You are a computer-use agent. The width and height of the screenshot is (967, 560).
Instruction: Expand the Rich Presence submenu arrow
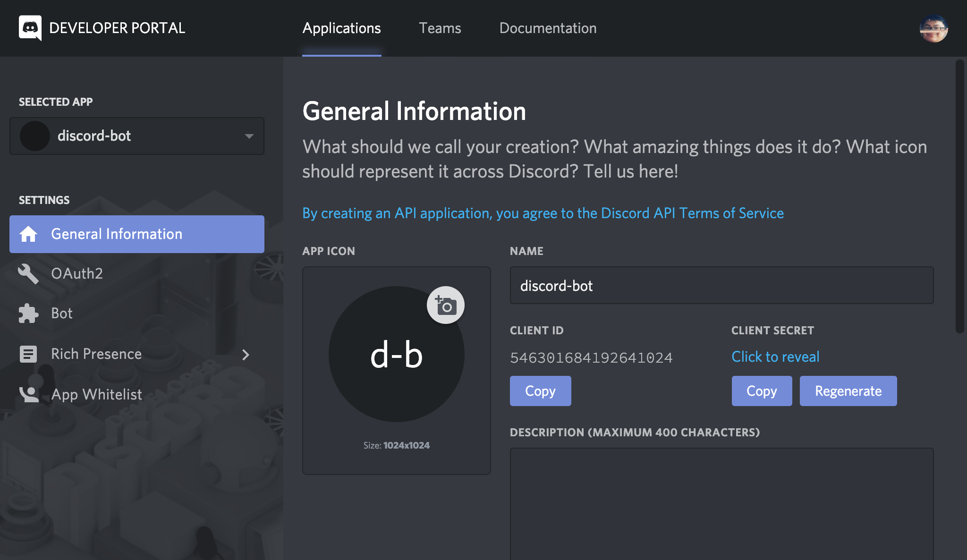coord(248,353)
